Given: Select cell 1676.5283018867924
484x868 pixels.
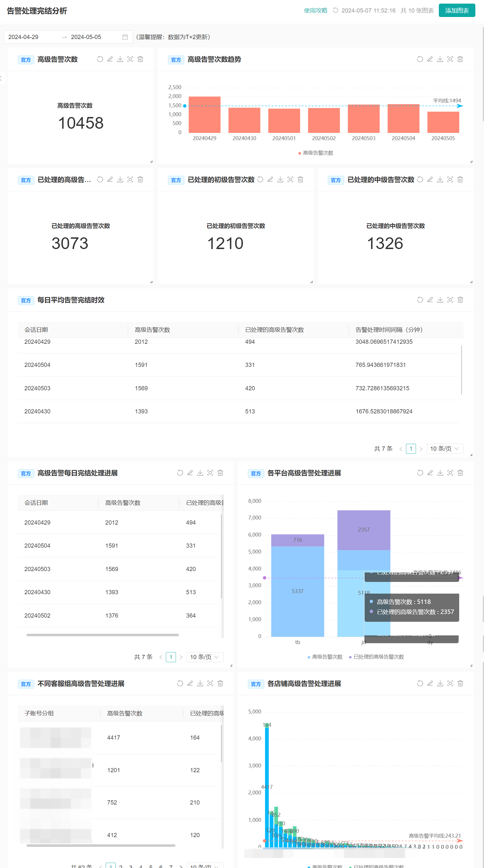Looking at the screenshot, I should click(x=384, y=411).
